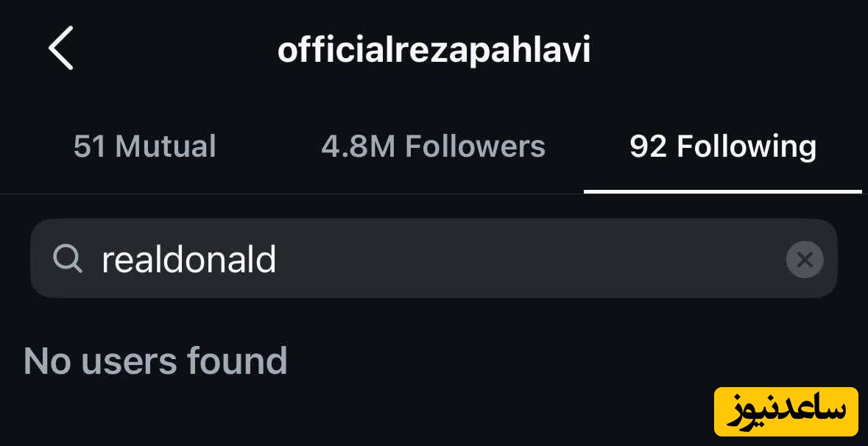Tap the typed text "realdonald"
868x446 pixels.
point(188,259)
